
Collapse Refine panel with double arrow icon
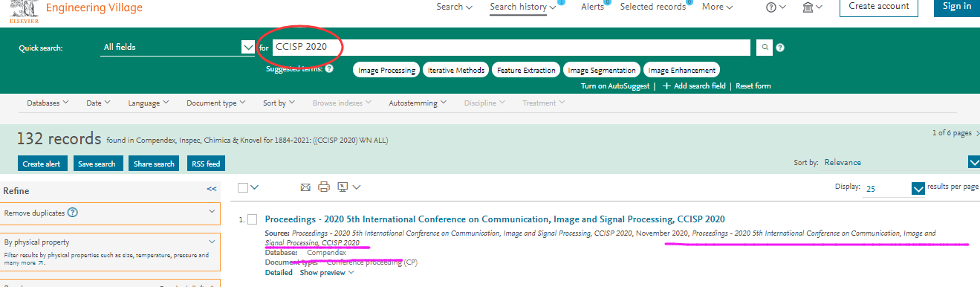click(212, 189)
